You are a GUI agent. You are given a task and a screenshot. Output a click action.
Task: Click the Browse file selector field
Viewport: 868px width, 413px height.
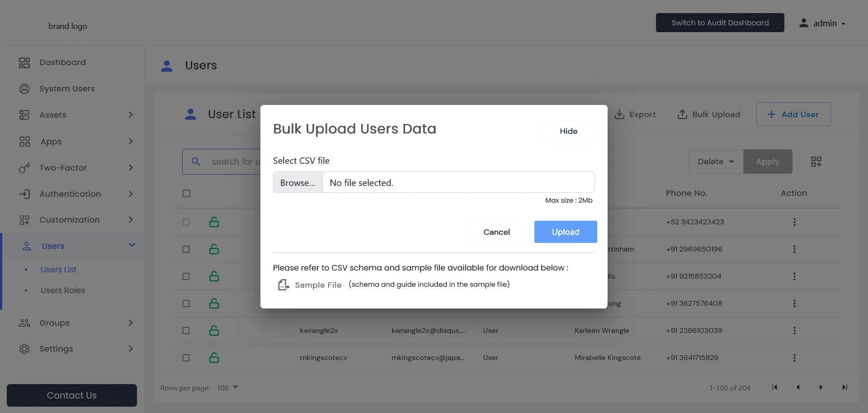(297, 182)
